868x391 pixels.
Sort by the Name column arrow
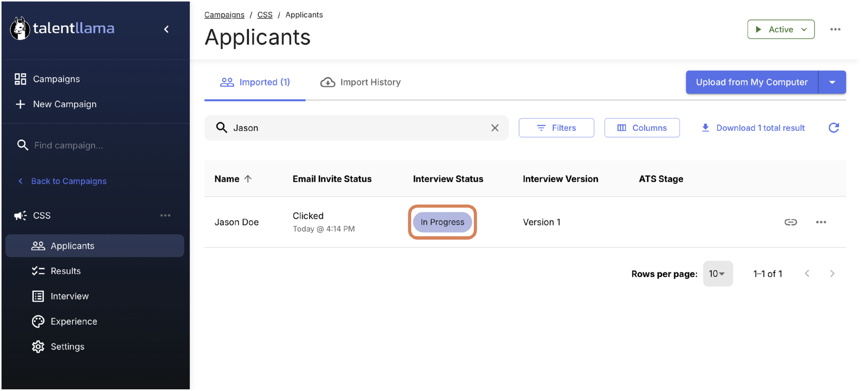pyautogui.click(x=248, y=179)
